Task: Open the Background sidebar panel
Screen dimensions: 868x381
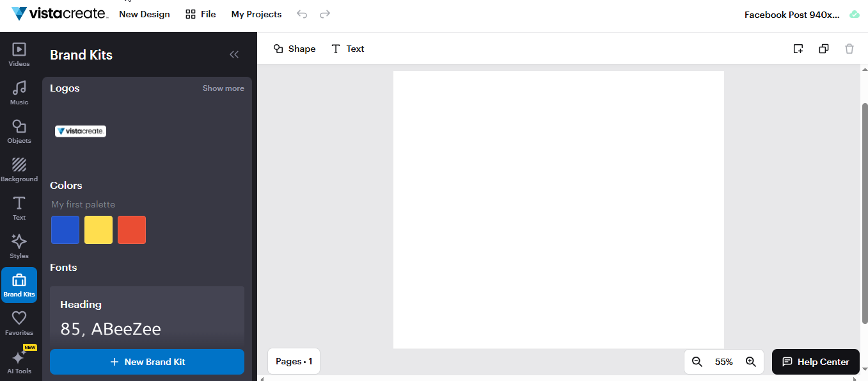Action: point(19,170)
